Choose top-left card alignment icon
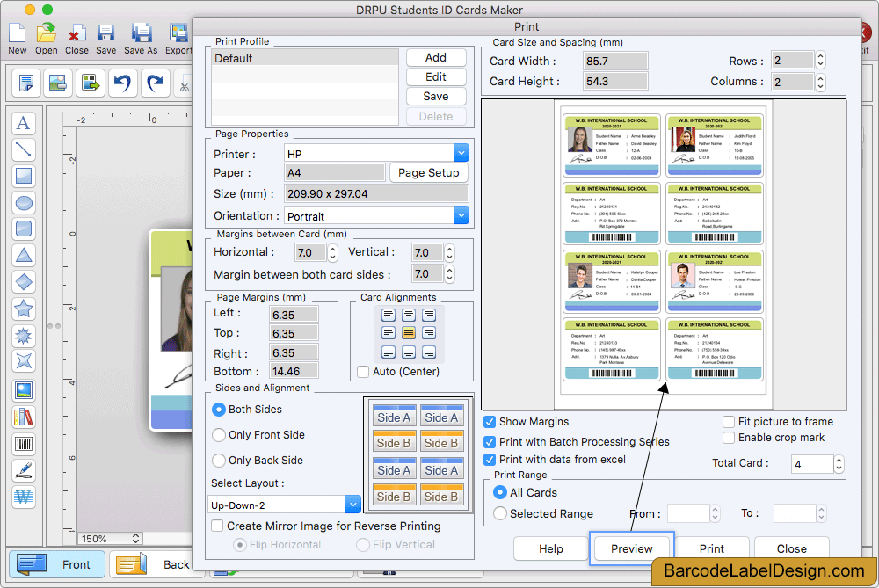Image resolution: width=879 pixels, height=588 pixels. [389, 315]
